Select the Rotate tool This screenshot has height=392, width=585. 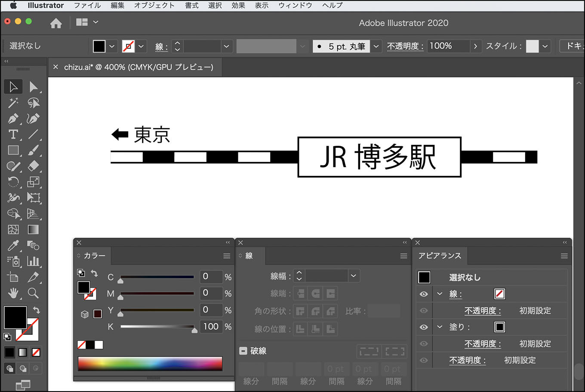point(13,182)
